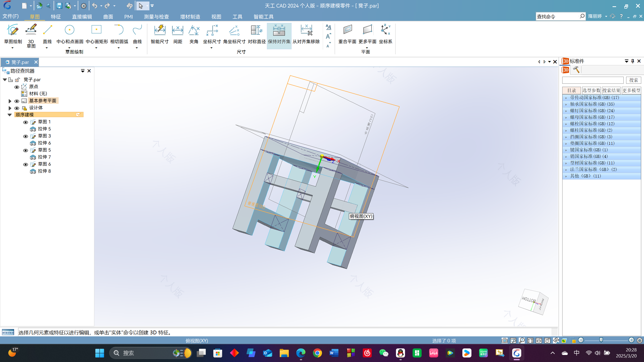Switch to the 测量与检查 ribbon tab
The image size is (644, 362).
(x=156, y=17)
